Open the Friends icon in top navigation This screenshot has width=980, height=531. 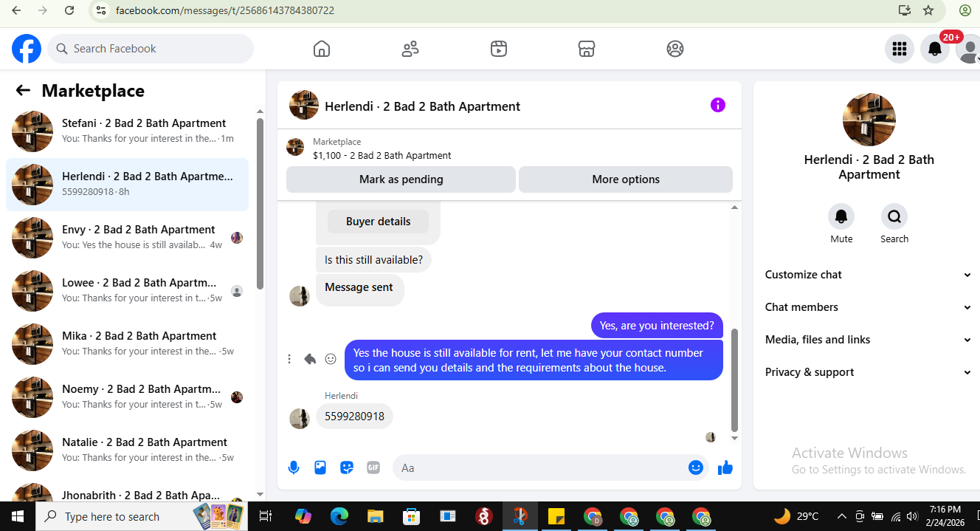coord(410,49)
